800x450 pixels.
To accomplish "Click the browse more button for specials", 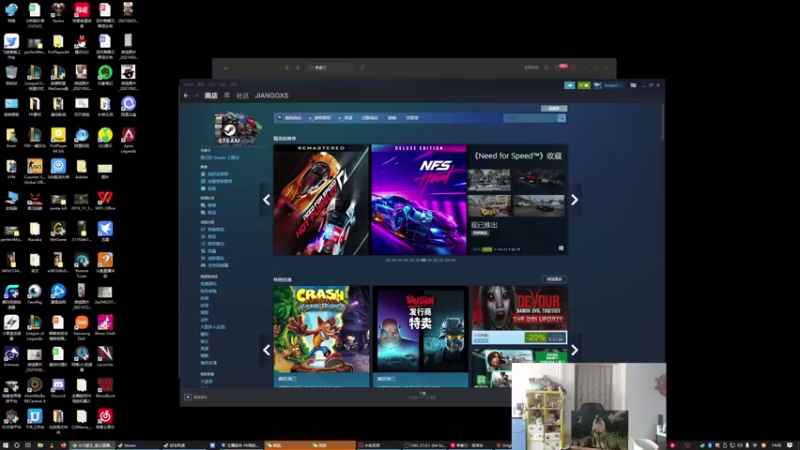I will coord(554,280).
